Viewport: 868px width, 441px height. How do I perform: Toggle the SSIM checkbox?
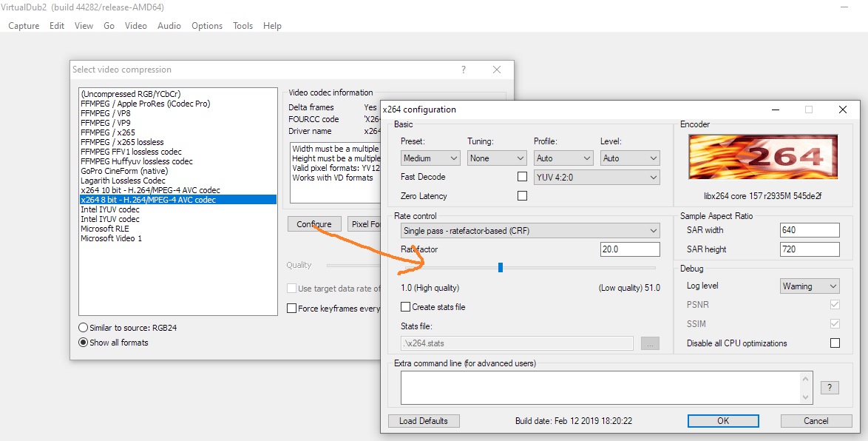(x=835, y=323)
